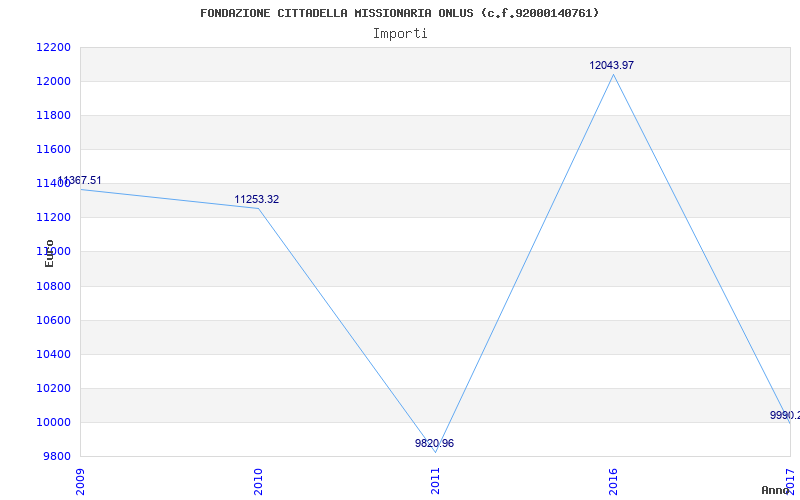Select the 11253.32 data label
The height and width of the screenshot is (500, 800).
[257, 199]
